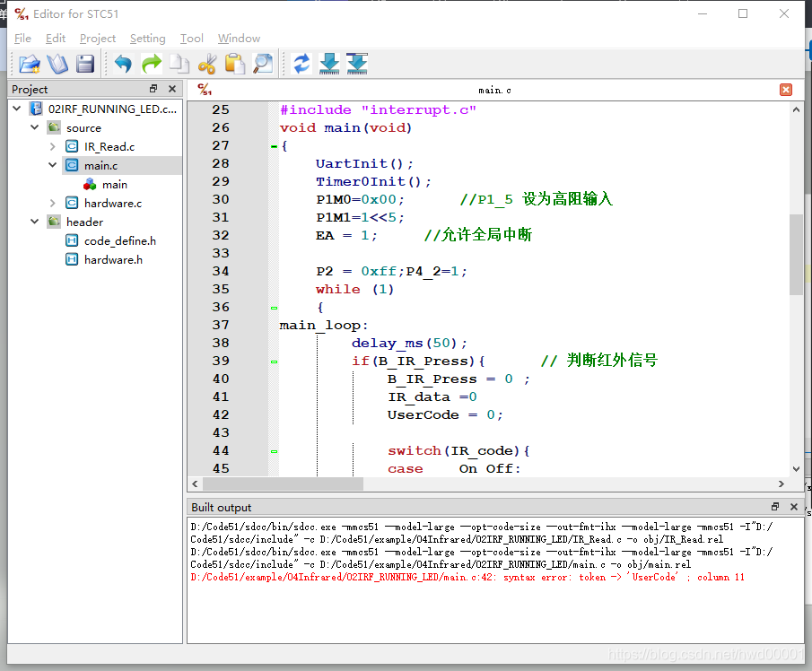Click the open file book icon

point(57,65)
